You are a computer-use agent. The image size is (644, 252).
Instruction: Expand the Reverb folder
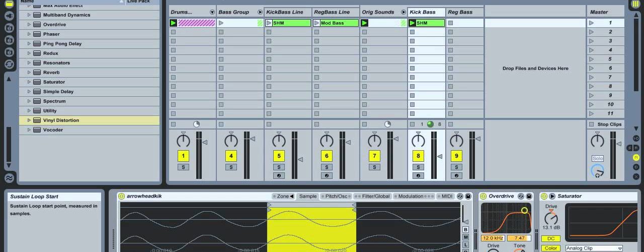pyautogui.click(x=29, y=73)
